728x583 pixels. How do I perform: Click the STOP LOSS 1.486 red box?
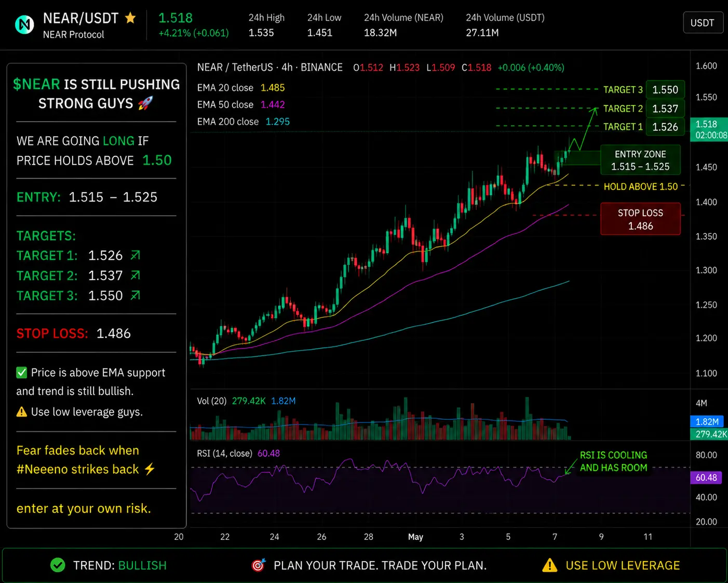point(640,219)
